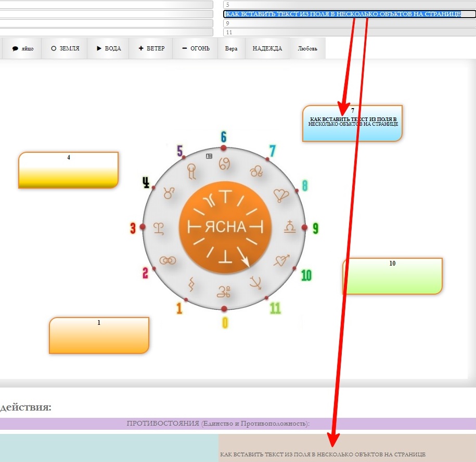Image resolution: width=476 pixels, height=462 pixels.
Task: Select the yellow gradient box numbered 4
Action: coord(68,170)
